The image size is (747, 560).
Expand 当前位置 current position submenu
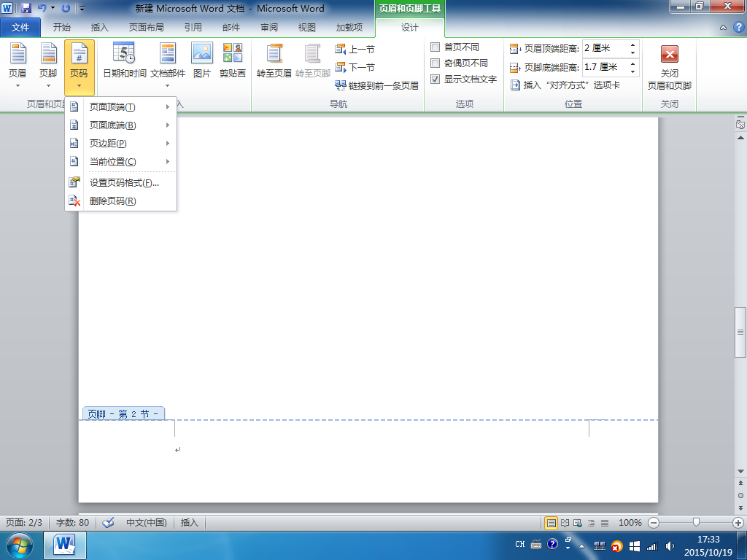tap(120, 161)
